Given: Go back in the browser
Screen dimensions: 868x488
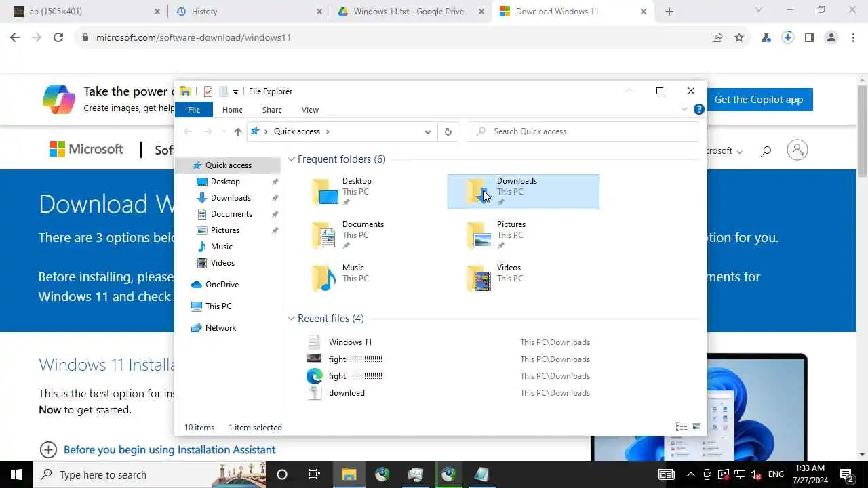Looking at the screenshot, I should click(15, 37).
